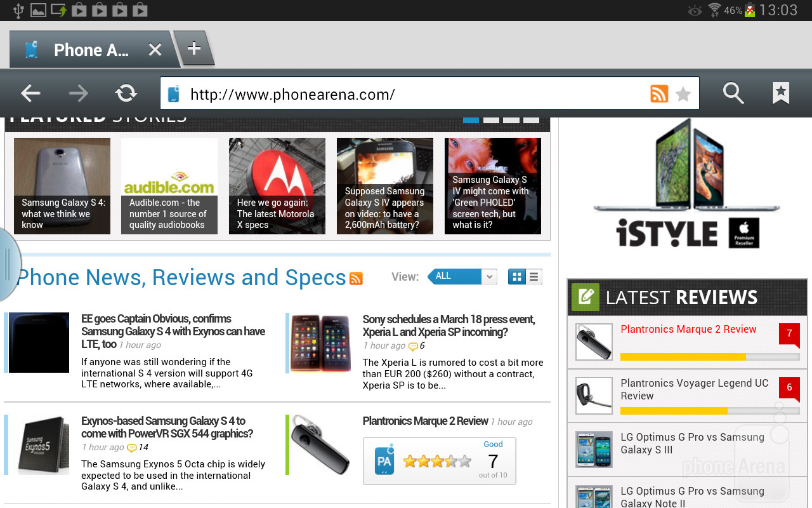Click Voyager Legend headset thumbnail in sidebar
The width and height of the screenshot is (812, 508).
594,396
